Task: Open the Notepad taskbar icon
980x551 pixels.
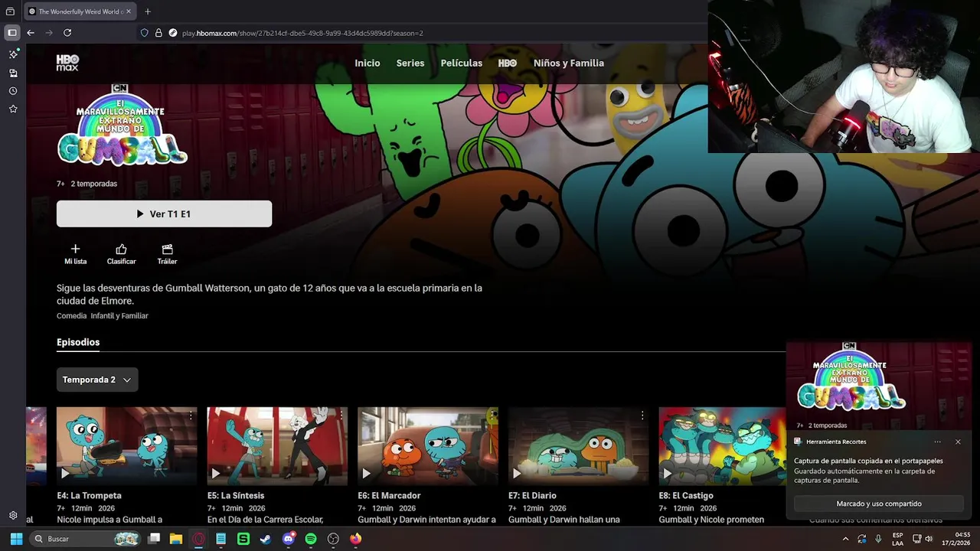Action: click(220, 539)
